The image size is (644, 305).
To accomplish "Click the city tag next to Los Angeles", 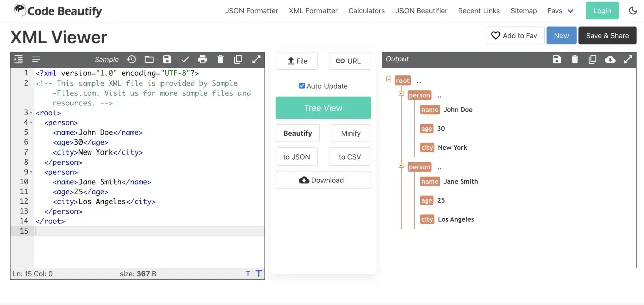I will click(427, 219).
